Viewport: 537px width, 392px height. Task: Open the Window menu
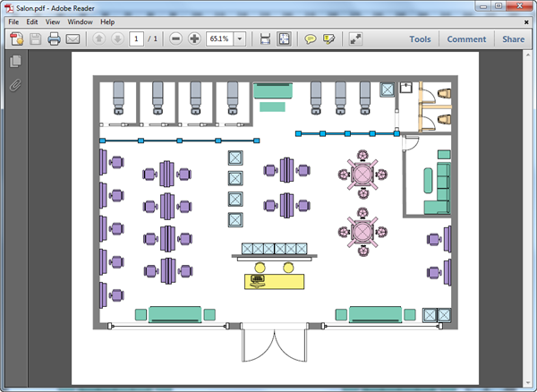click(80, 21)
